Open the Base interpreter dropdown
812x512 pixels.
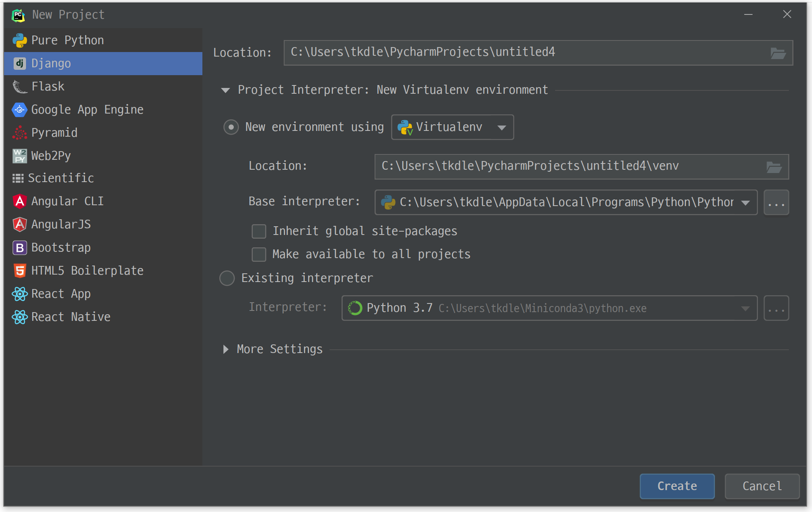click(x=745, y=202)
